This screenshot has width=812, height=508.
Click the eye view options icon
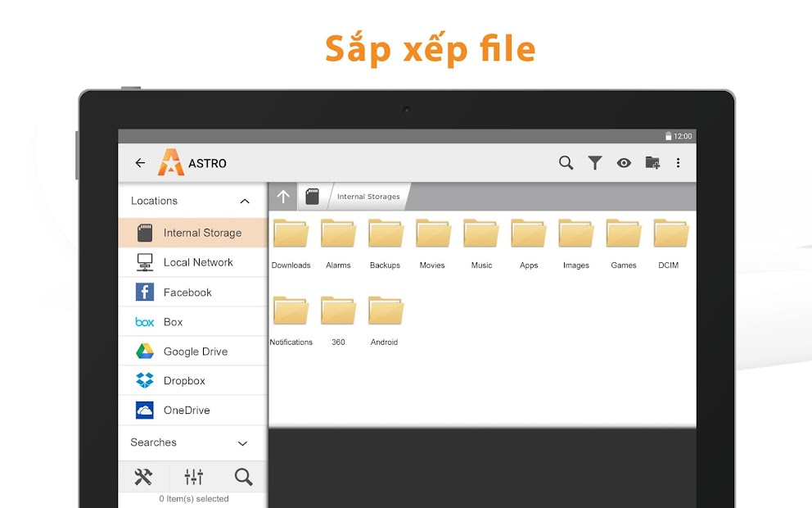click(624, 162)
